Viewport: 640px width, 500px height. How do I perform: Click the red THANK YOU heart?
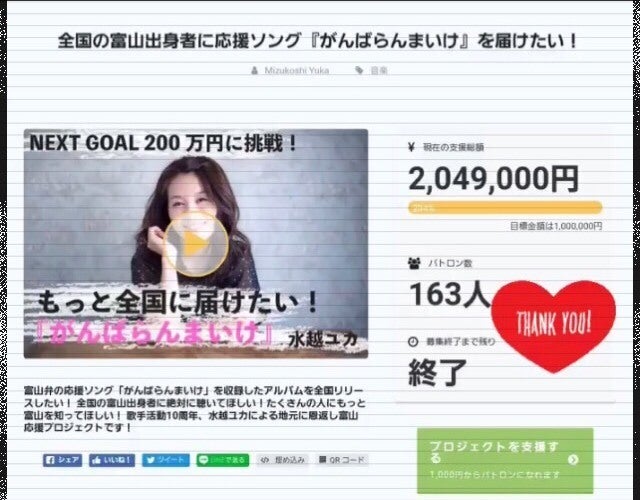pos(553,325)
